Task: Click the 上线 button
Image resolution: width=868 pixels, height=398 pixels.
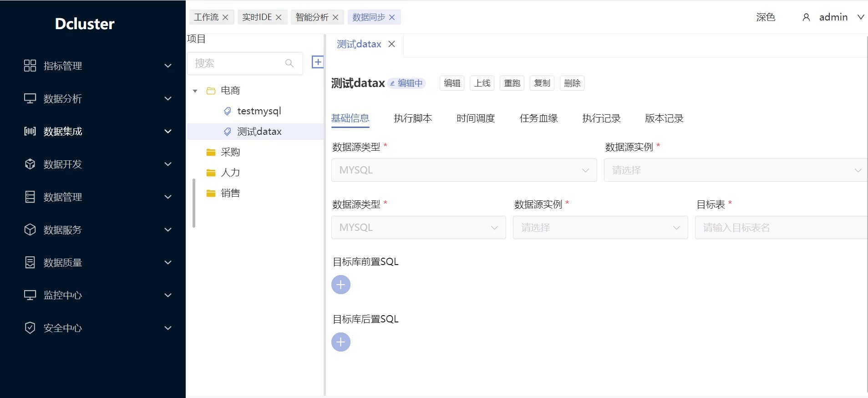Action: coord(482,83)
